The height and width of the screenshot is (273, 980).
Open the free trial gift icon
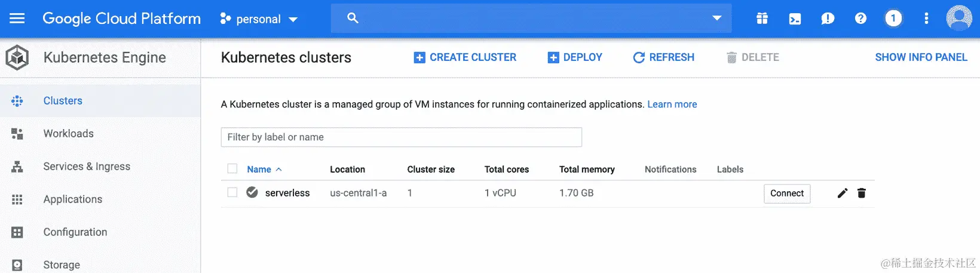(762, 19)
